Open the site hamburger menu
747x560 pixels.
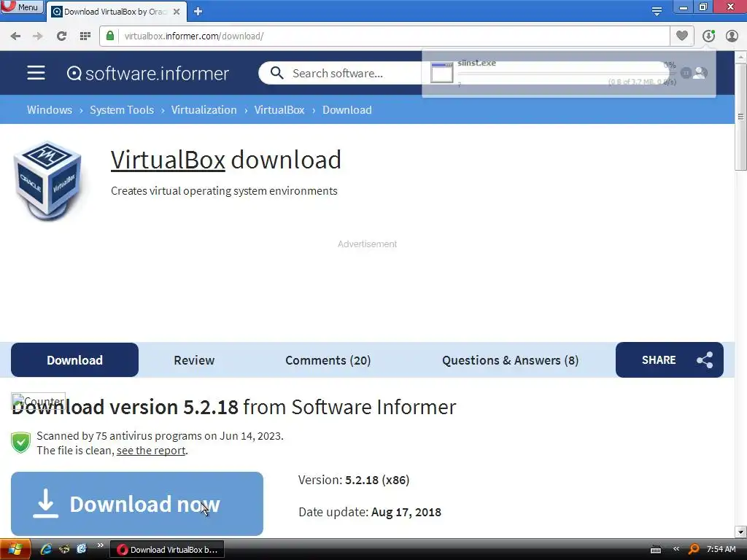point(36,73)
